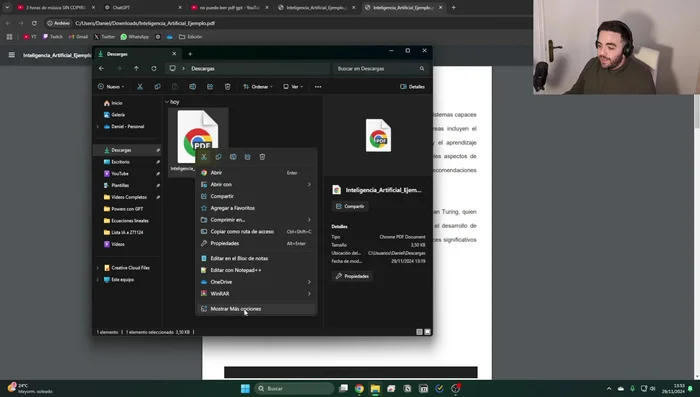Choose Editar en el Bloc de notas
The image size is (700, 397).
tap(256, 258)
